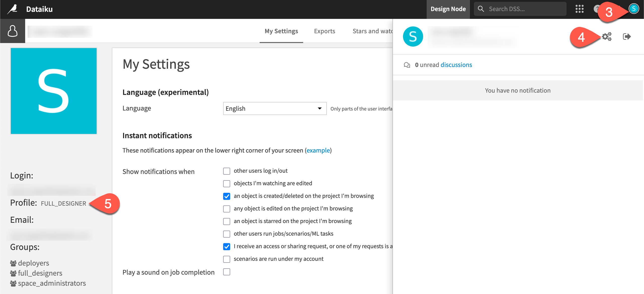Click the large S avatar in panel

[413, 36]
